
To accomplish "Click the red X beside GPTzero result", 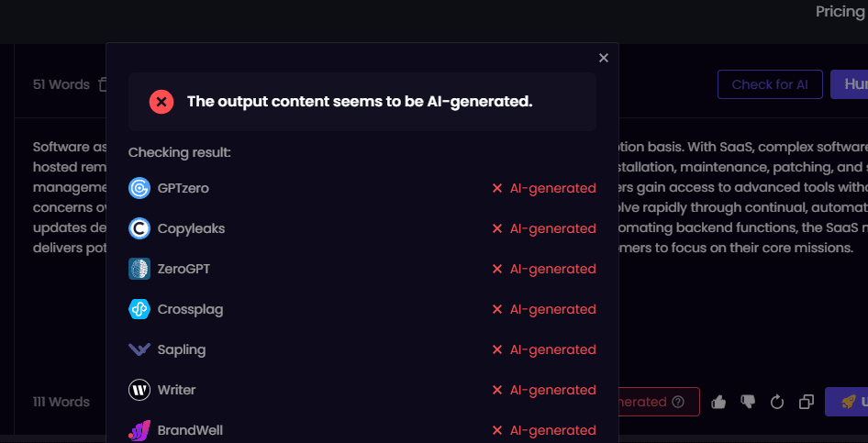I will click(x=497, y=188).
